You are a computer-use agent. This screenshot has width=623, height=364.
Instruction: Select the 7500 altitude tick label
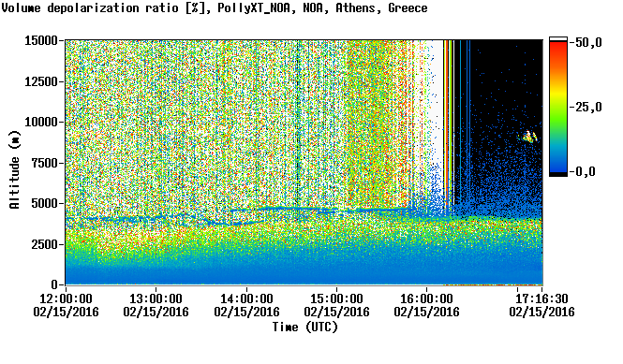click(x=45, y=163)
